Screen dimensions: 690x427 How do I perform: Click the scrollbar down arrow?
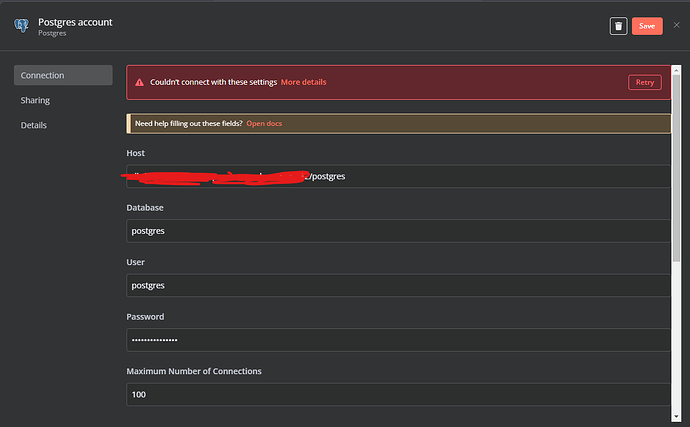coord(676,416)
